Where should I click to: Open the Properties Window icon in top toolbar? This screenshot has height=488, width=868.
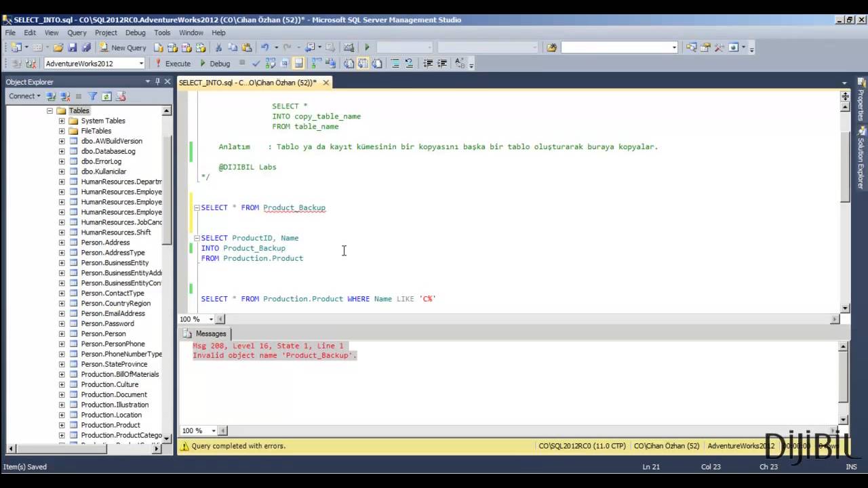click(x=705, y=47)
